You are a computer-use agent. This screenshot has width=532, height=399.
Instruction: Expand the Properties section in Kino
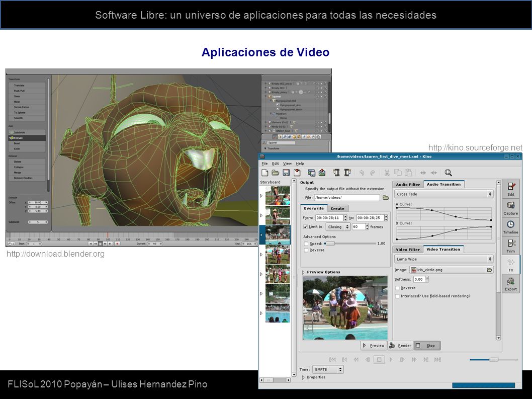tap(303, 377)
